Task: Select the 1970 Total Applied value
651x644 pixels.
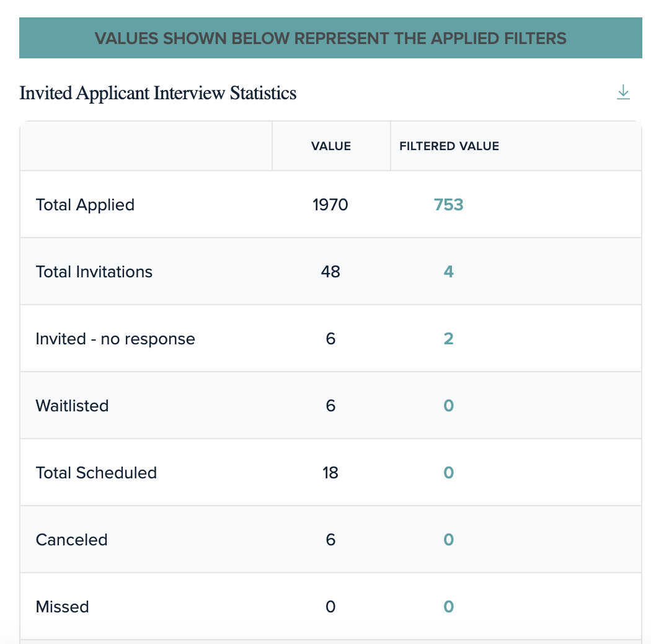Action: tap(330, 205)
